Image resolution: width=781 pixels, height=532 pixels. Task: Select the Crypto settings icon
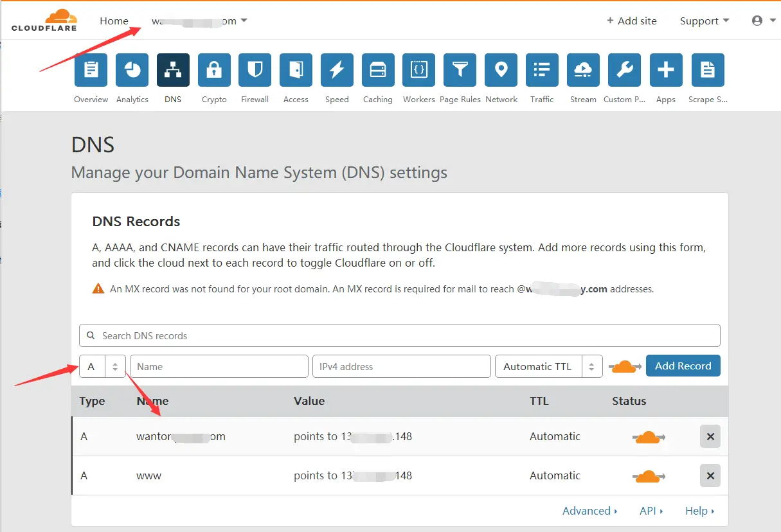(x=213, y=70)
